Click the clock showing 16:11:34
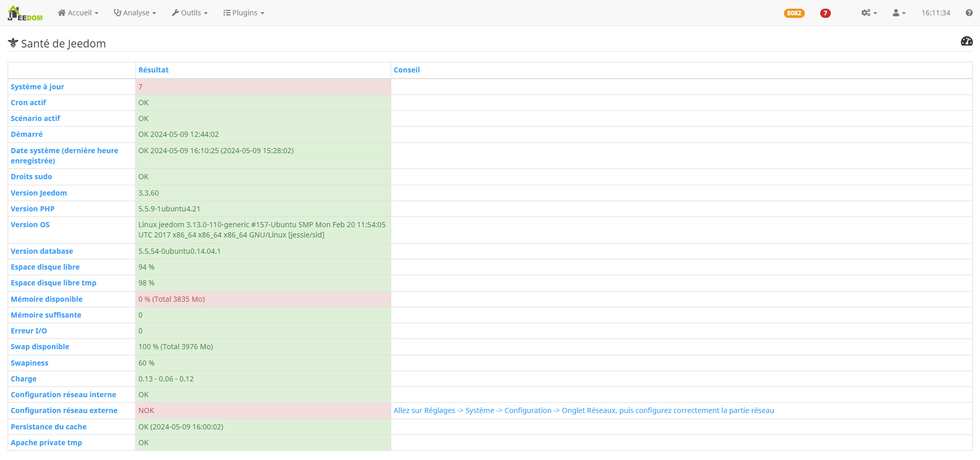Viewport: 980px width, 460px height. click(936, 13)
